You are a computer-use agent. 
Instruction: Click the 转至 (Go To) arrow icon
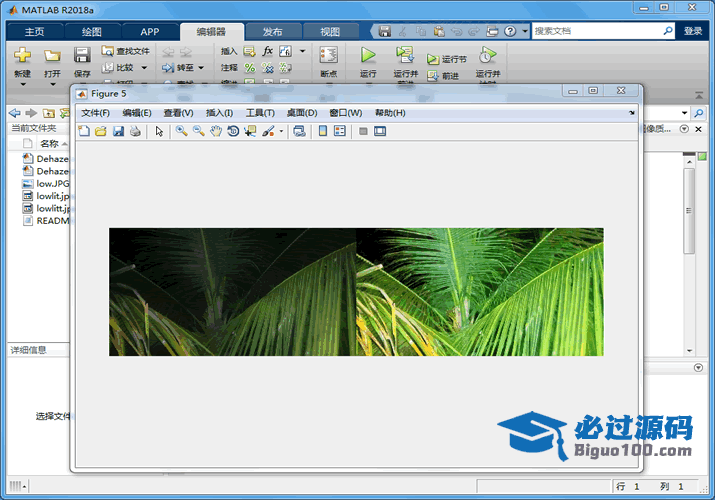click(x=168, y=68)
